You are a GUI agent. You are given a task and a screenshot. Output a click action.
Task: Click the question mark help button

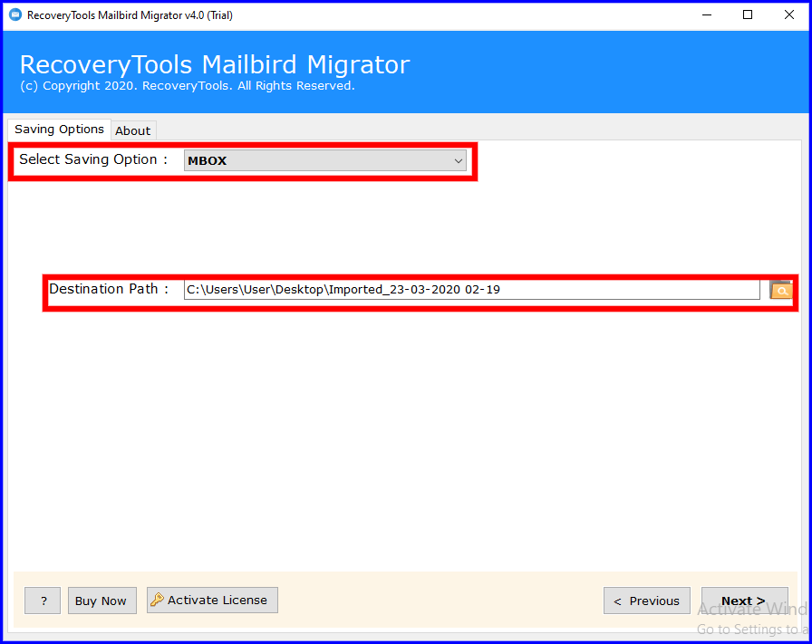[43, 601]
